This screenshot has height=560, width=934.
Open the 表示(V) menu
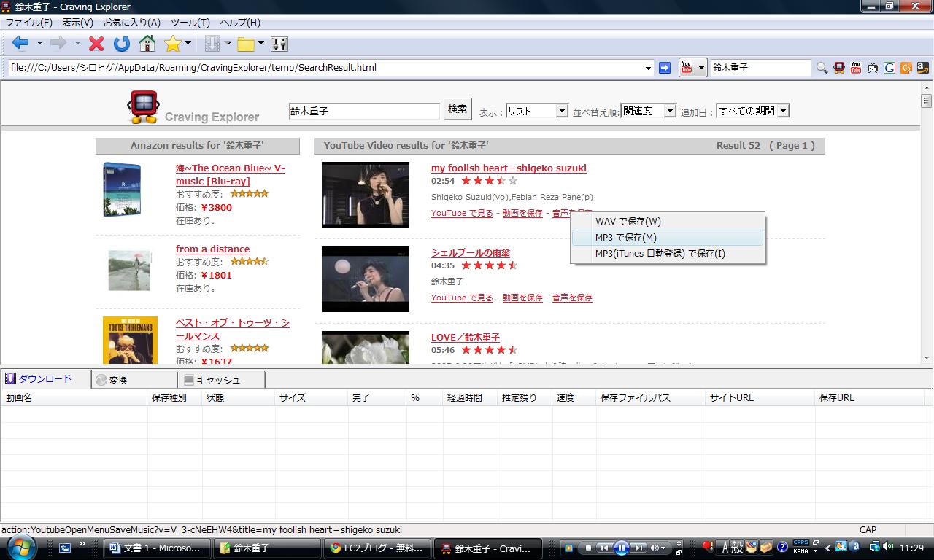[x=77, y=23]
